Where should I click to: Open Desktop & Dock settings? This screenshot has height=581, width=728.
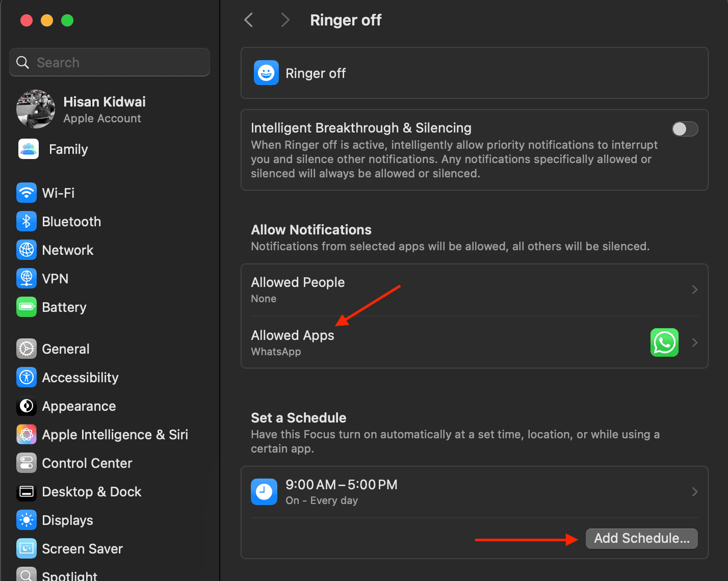coord(91,492)
